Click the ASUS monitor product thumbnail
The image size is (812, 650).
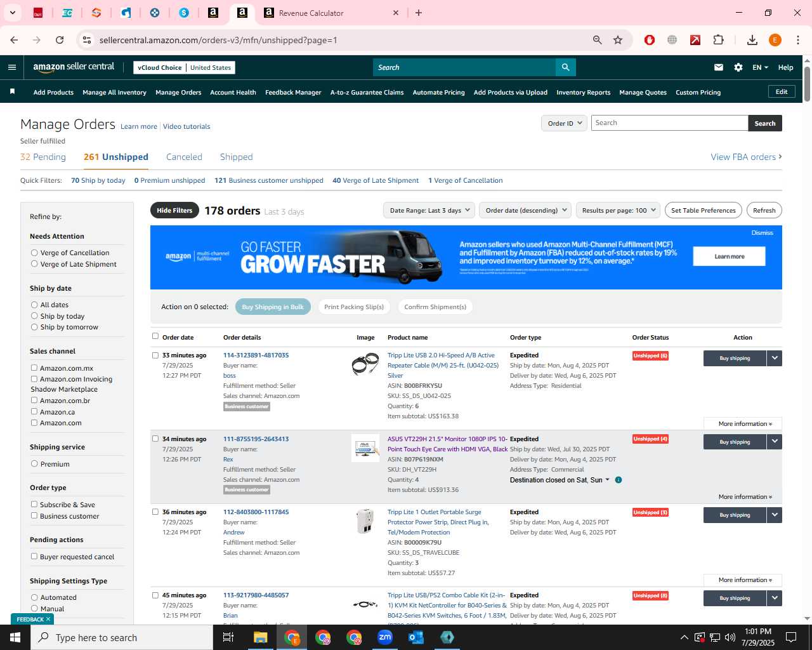pyautogui.click(x=365, y=448)
